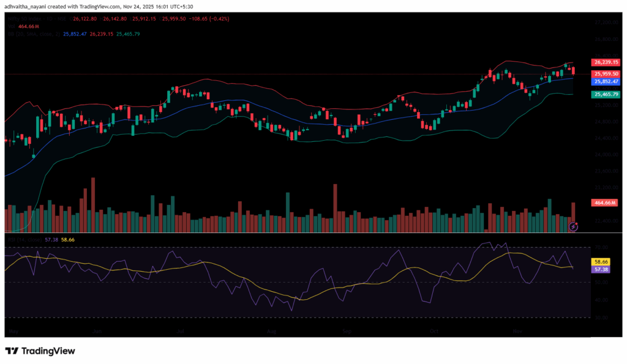Select the RSI indicator legend
Viewport: 627px width, 364px height.
(17, 238)
